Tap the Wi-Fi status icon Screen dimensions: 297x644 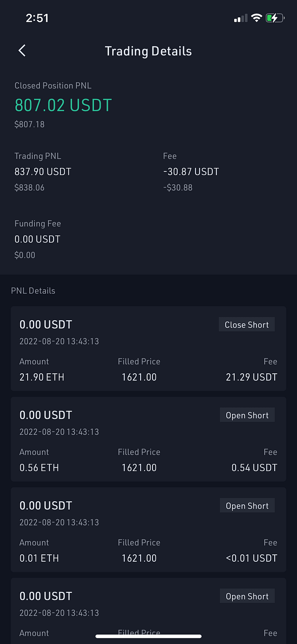(x=256, y=18)
